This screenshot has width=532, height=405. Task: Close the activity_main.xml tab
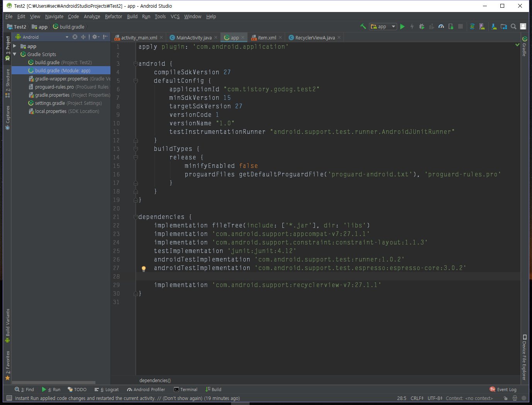161,38
